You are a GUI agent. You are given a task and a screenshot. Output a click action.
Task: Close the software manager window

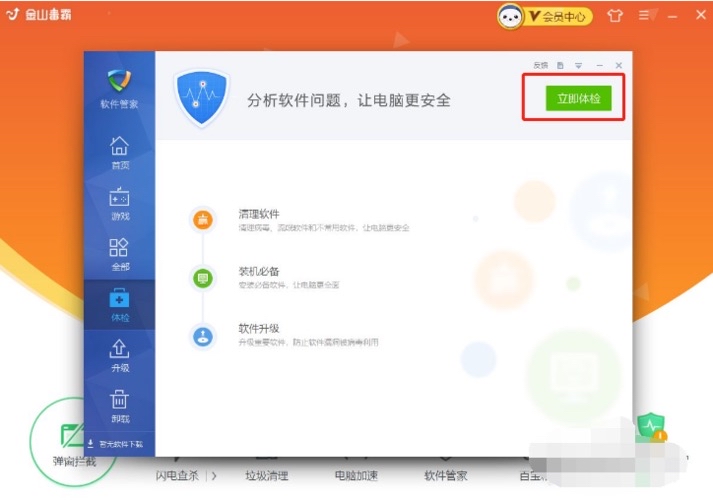click(x=618, y=65)
